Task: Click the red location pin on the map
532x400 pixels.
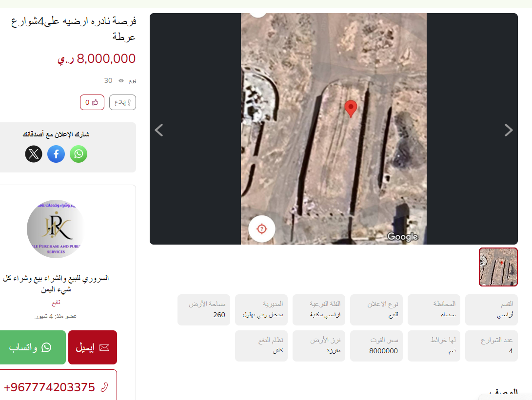Action: [x=351, y=109]
